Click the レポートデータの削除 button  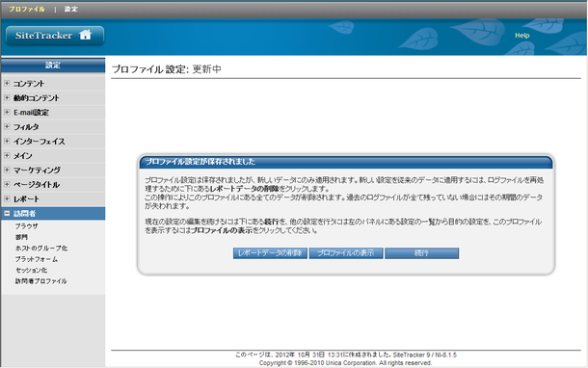pyautogui.click(x=270, y=253)
